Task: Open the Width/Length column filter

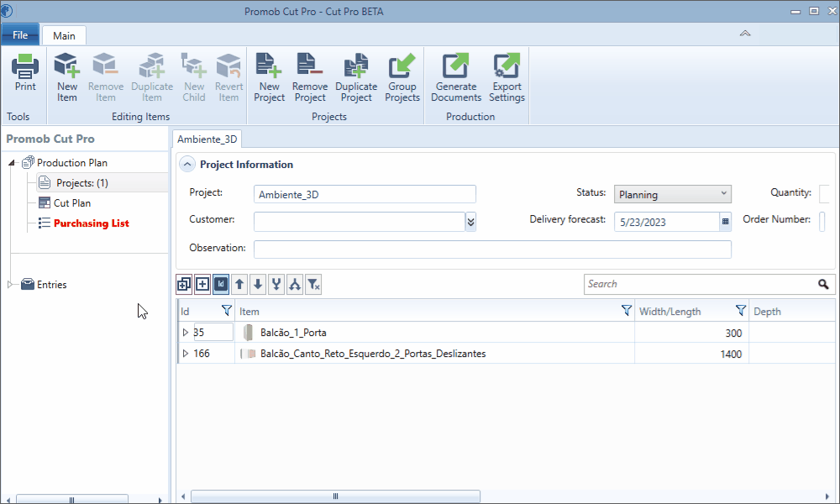Action: 740,310
